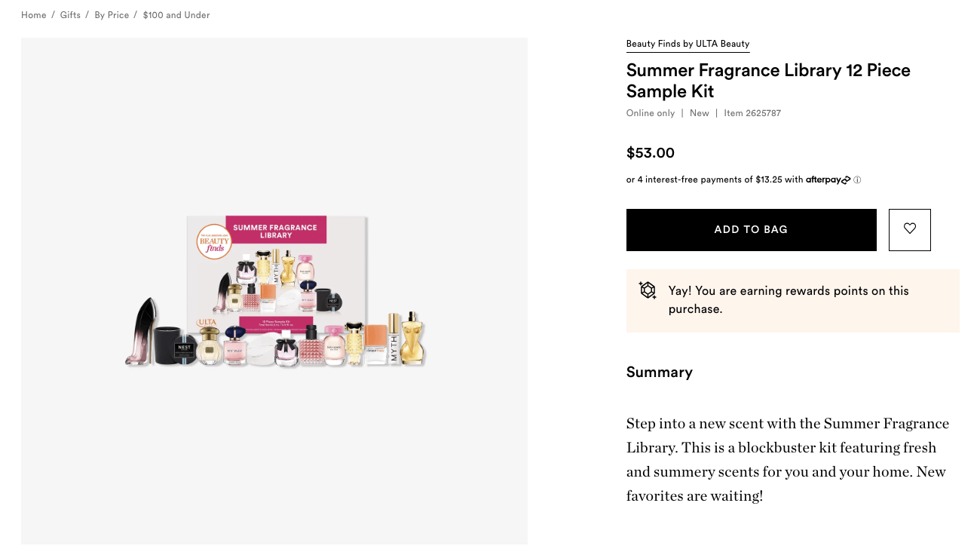
Task: Click the Afterpay logo
Action: pyautogui.click(x=828, y=179)
